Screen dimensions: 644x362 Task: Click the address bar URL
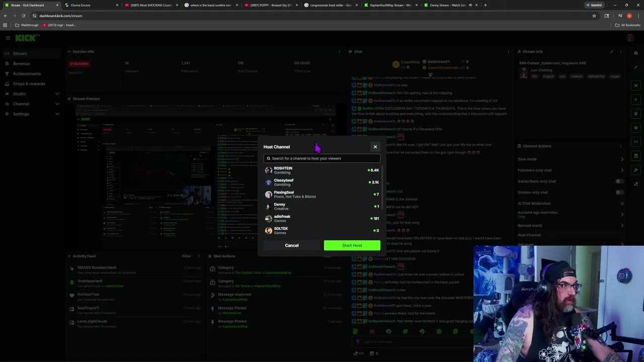point(61,16)
